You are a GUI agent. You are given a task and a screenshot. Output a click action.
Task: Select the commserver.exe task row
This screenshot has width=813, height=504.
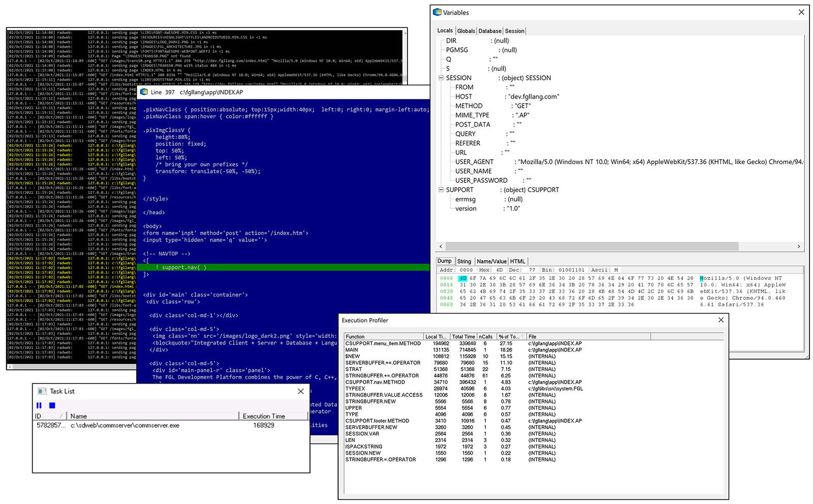[171, 425]
